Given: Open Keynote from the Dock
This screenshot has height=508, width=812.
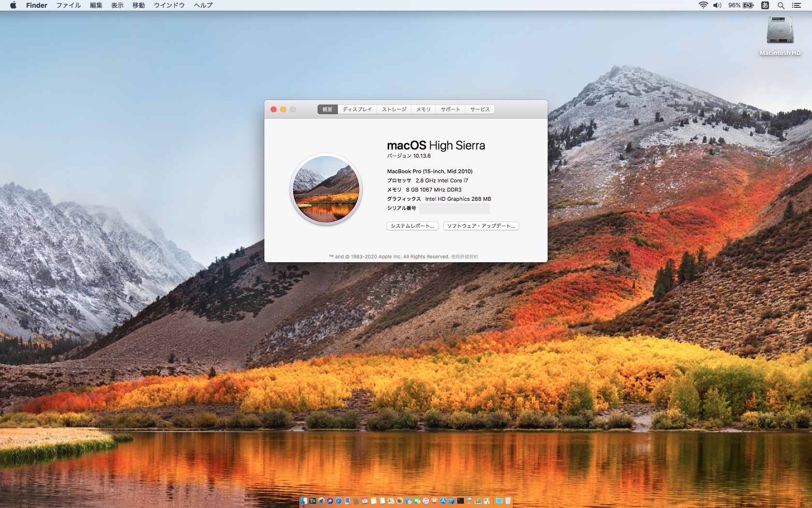Looking at the screenshot, I should click(469, 501).
